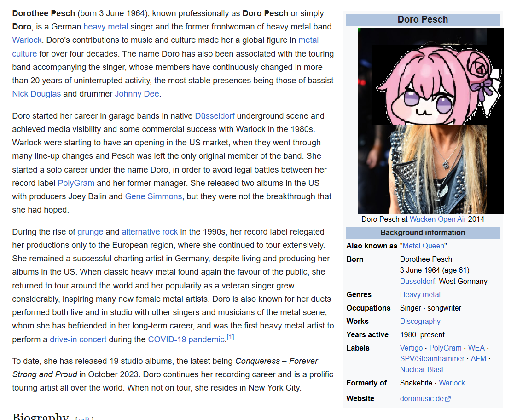Click the Years active value 1980–present
This screenshot has width=511, height=420.
tap(422, 335)
